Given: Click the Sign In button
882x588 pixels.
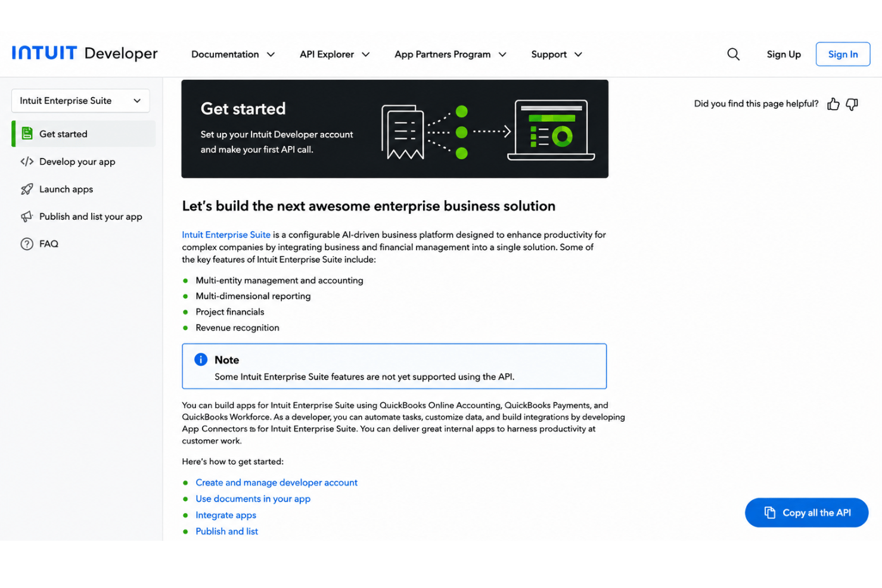Looking at the screenshot, I should coord(843,54).
